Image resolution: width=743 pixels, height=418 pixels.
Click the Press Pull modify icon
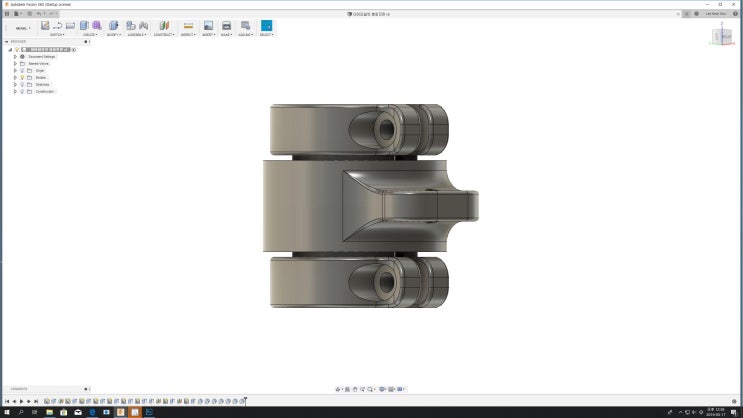click(x=114, y=26)
